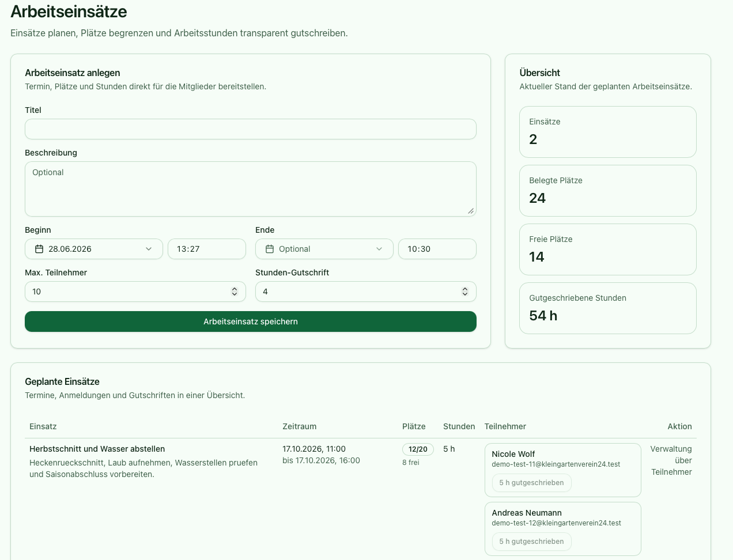This screenshot has height=560, width=733.
Task: Click email demo-test-12@kleingartenverein24.test
Action: point(557,523)
